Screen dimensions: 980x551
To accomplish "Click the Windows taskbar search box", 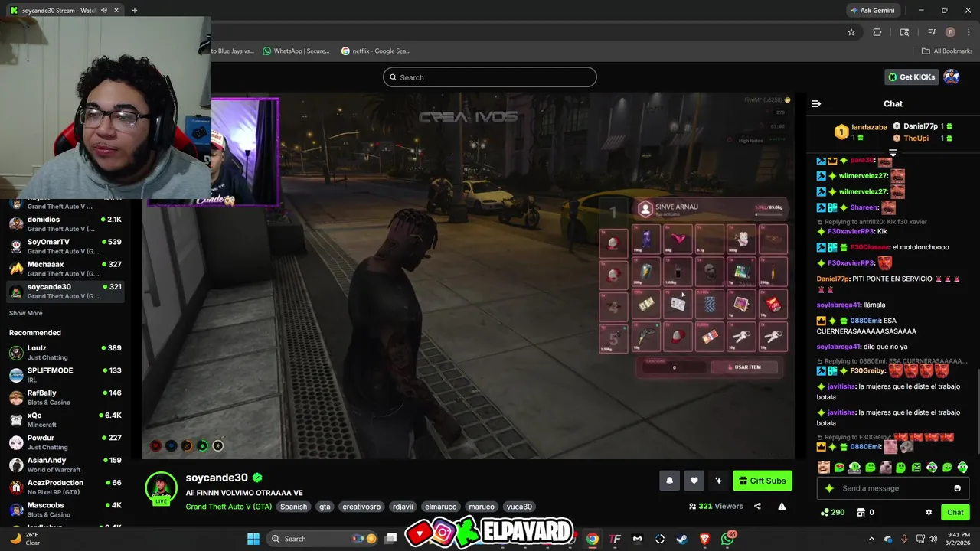I will (x=322, y=539).
